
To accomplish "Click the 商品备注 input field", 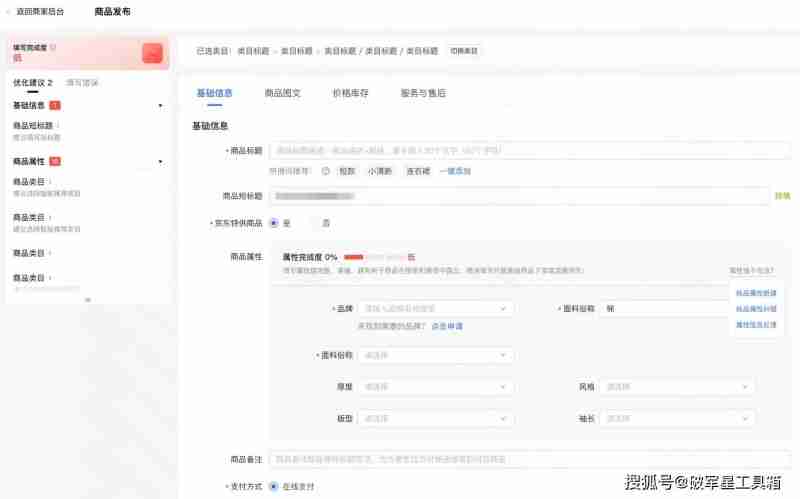I will tap(530, 460).
